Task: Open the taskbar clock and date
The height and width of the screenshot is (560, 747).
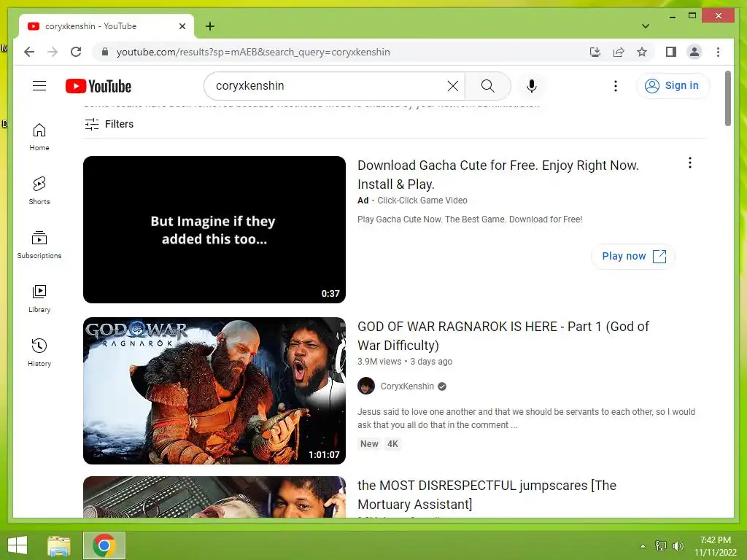Action: coord(716,546)
